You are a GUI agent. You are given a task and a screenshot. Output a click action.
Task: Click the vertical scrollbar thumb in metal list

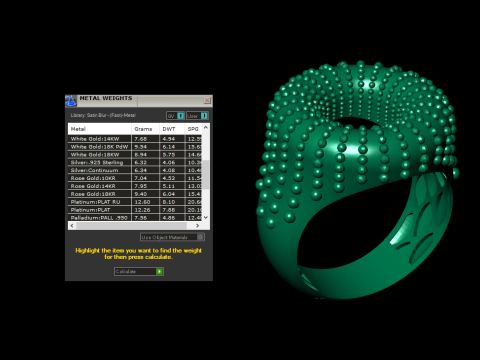tap(206, 174)
